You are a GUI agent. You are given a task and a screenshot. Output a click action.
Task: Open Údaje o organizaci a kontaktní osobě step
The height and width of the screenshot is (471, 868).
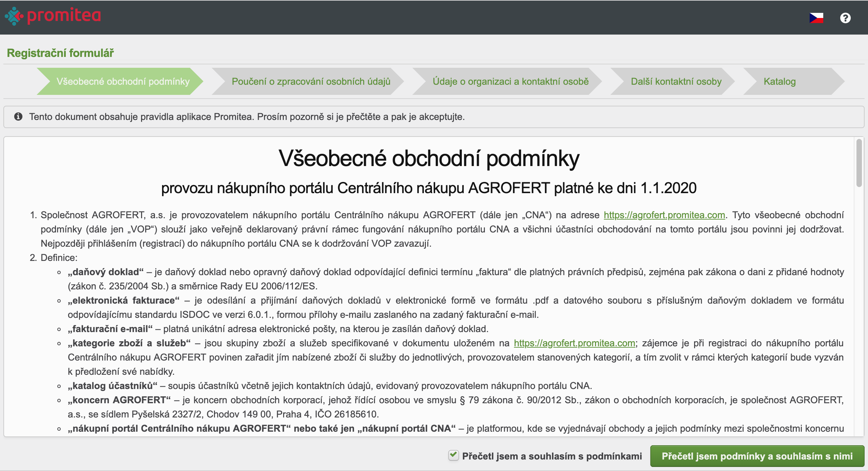[507, 81]
